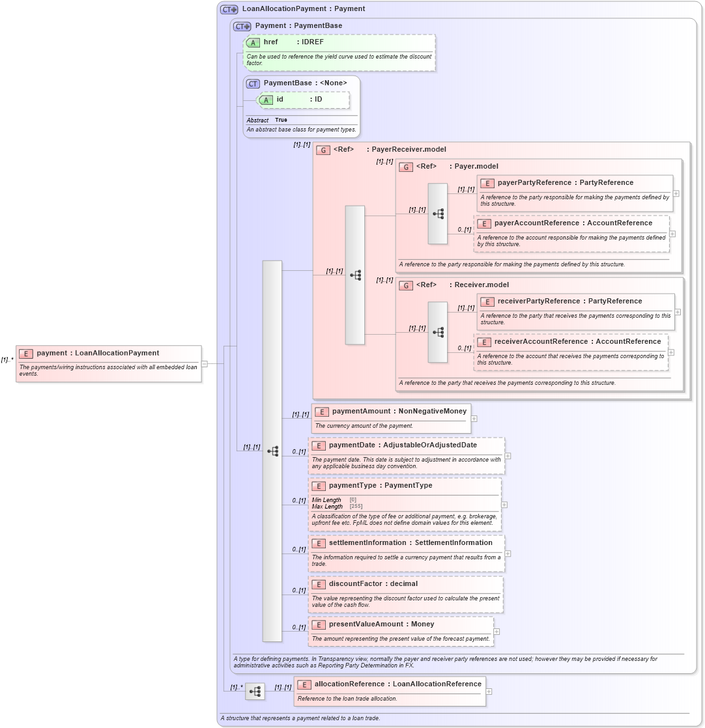This screenshot has height=728, width=705.
Task: Expand payerPartyReference with its plus box
Action: (x=676, y=193)
